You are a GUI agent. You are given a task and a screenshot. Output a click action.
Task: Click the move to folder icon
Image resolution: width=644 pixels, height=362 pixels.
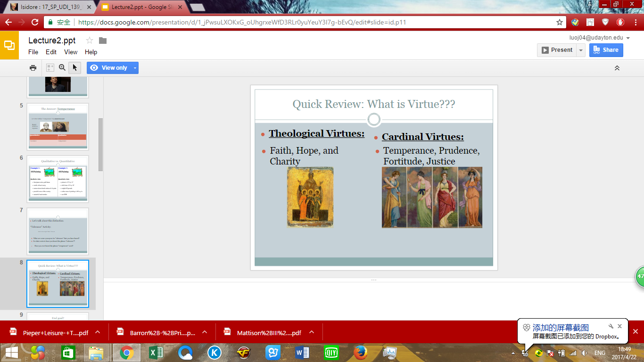103,41
